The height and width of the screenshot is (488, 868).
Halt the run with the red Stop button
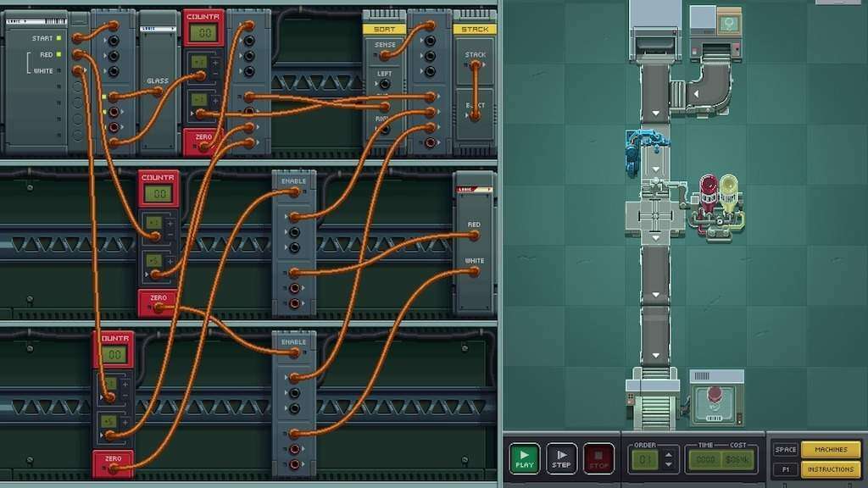click(x=598, y=458)
